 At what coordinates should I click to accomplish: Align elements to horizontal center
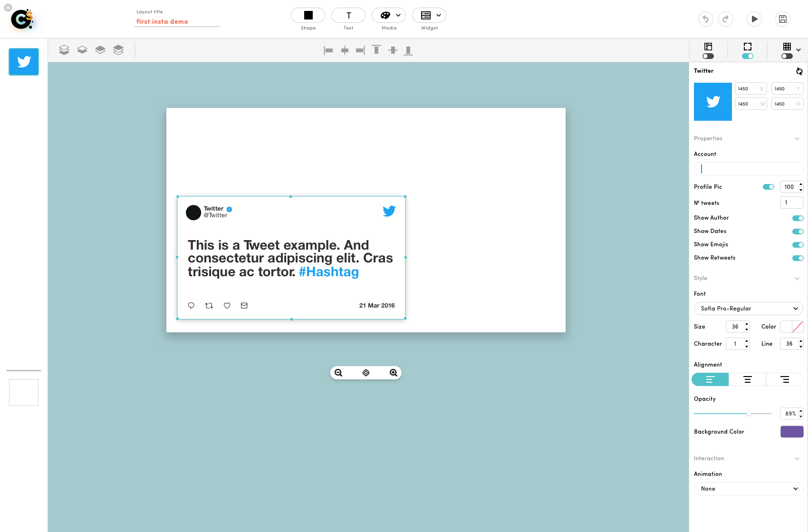345,50
